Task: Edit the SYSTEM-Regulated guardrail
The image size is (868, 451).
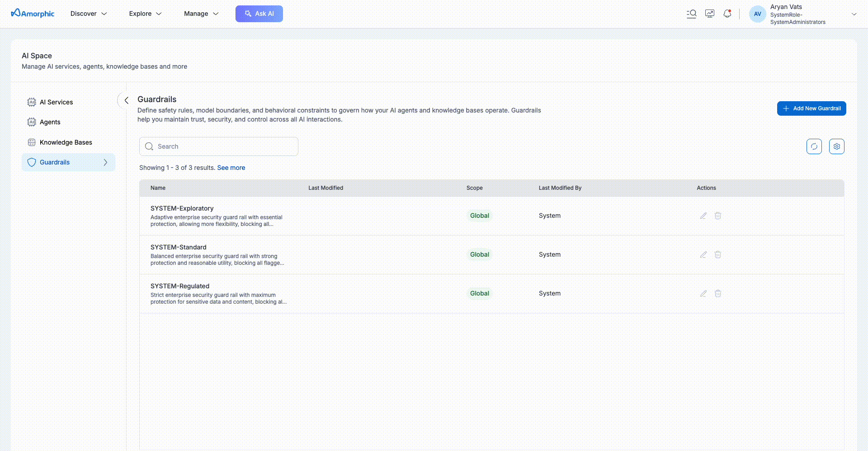Action: pos(703,294)
